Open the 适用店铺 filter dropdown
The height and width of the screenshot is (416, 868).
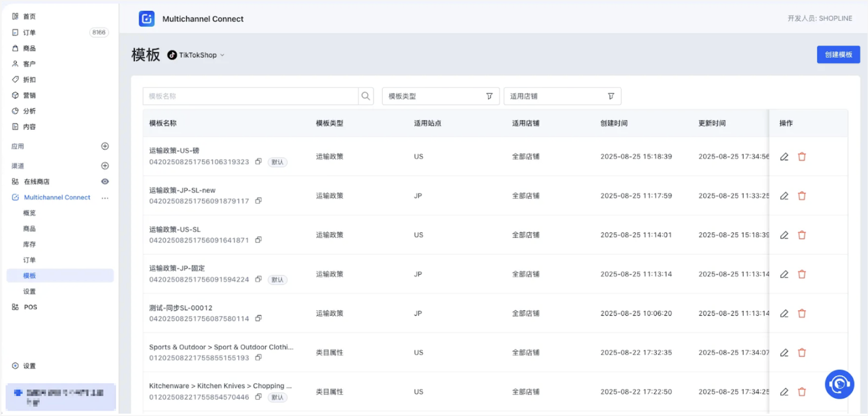[x=562, y=96]
